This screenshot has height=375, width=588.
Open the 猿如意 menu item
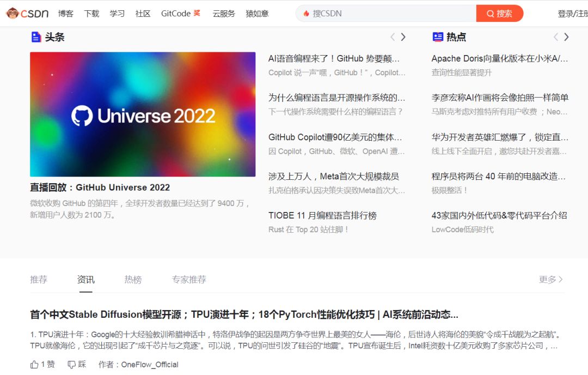point(257,14)
